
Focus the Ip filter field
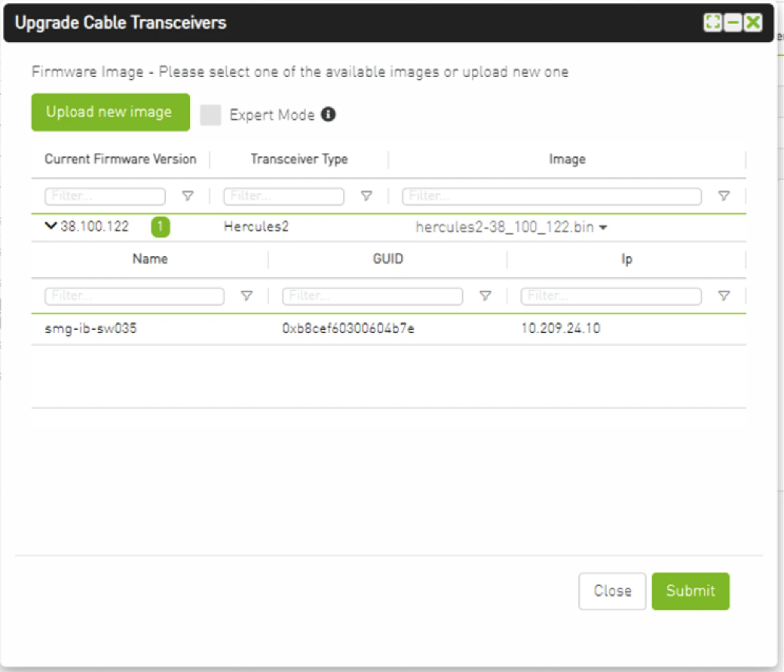click(x=611, y=296)
